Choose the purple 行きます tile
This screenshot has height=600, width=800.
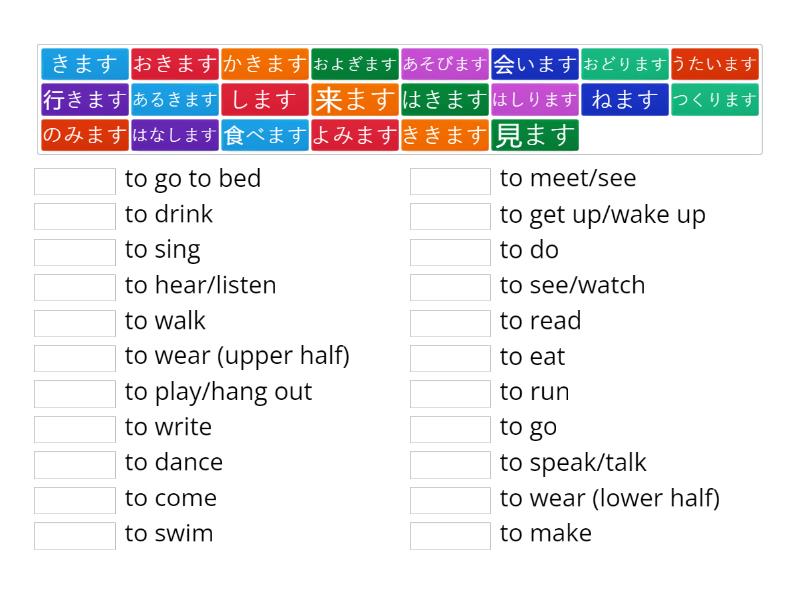[x=85, y=100]
